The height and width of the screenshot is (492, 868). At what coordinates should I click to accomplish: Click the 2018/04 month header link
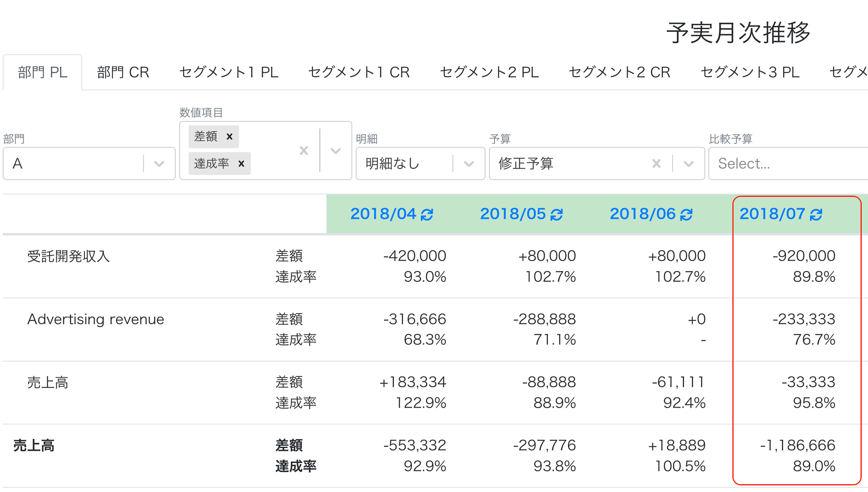tap(383, 214)
